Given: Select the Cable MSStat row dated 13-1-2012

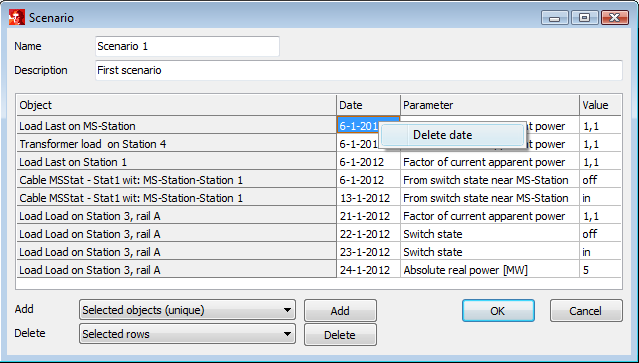Looking at the screenshot, I should point(176,198).
